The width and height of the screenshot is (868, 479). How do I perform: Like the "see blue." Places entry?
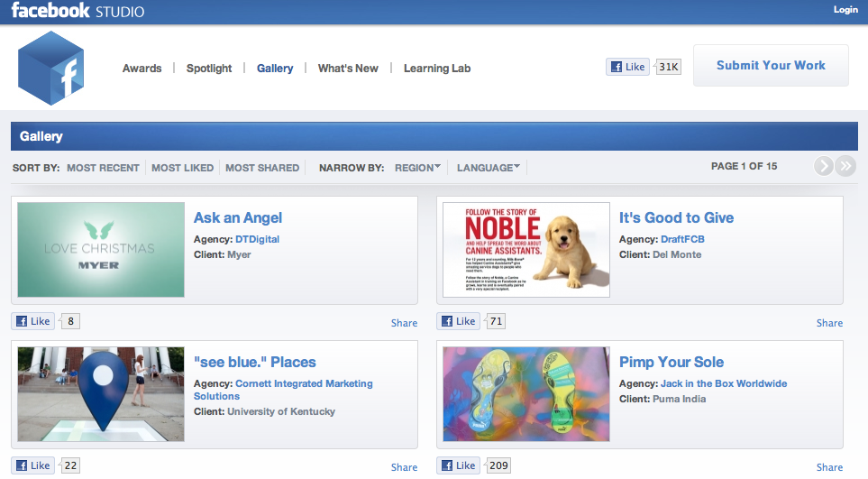pos(33,465)
